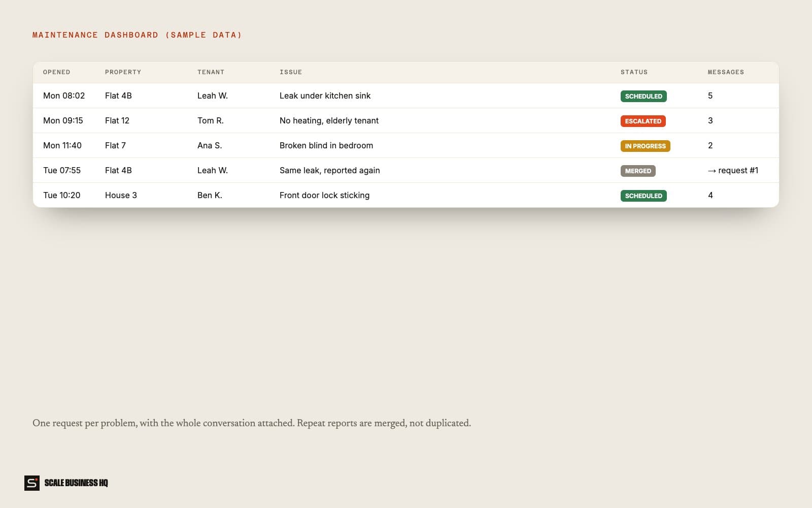Click the PROPERTY column header
Image resolution: width=812 pixels, height=508 pixels.
click(123, 72)
